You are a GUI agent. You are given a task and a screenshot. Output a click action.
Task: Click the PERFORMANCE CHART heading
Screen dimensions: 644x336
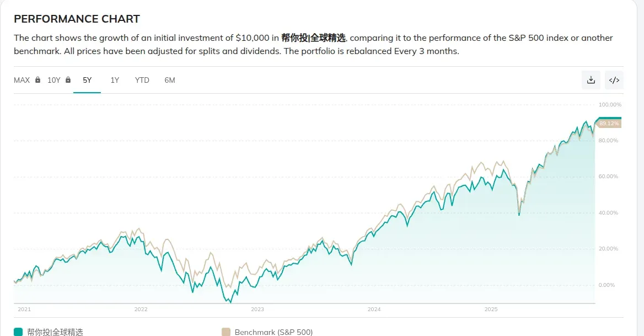[77, 19]
